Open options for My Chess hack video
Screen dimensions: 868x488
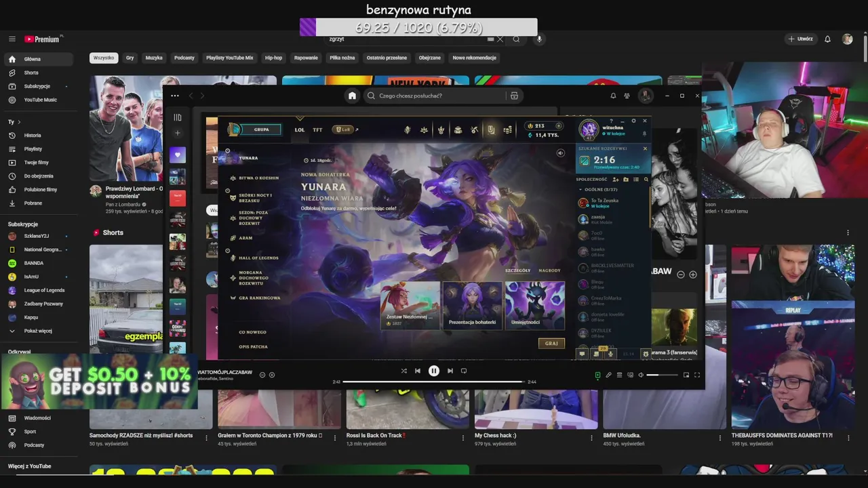[592, 438]
